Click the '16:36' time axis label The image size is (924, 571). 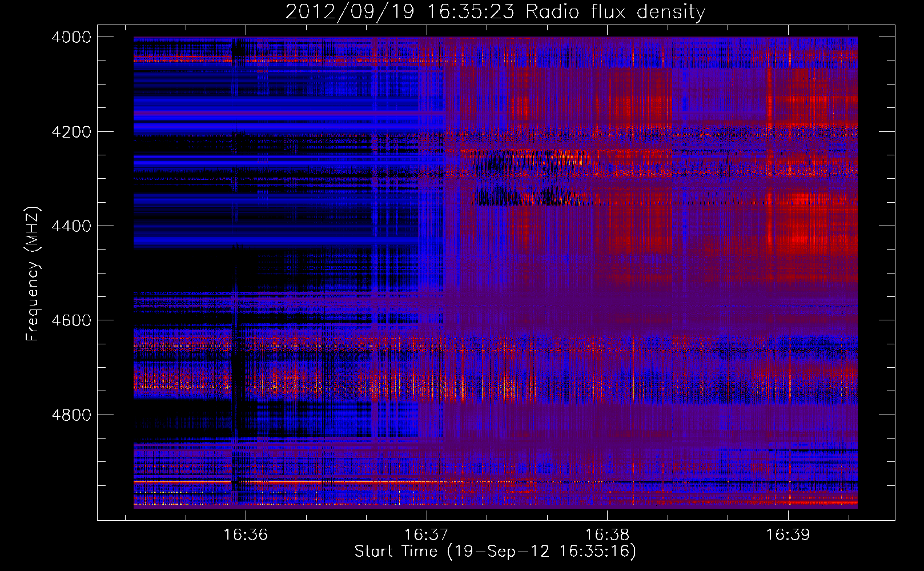pos(246,534)
